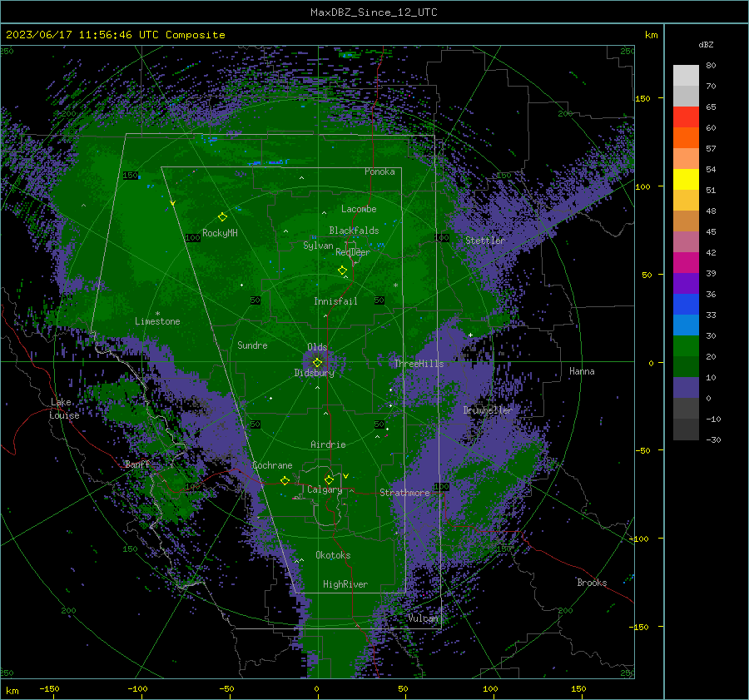Select the red 60 dBZ color swatch

pos(686,117)
